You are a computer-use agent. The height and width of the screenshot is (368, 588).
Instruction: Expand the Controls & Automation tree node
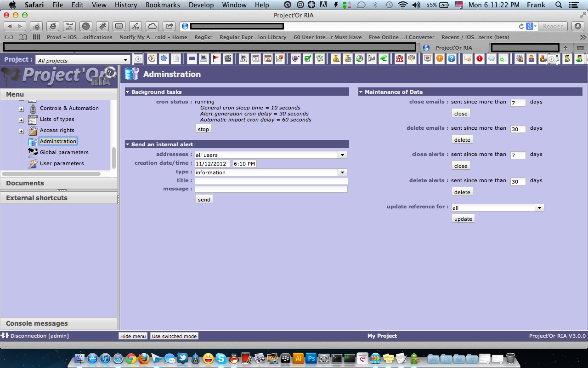coord(21,109)
